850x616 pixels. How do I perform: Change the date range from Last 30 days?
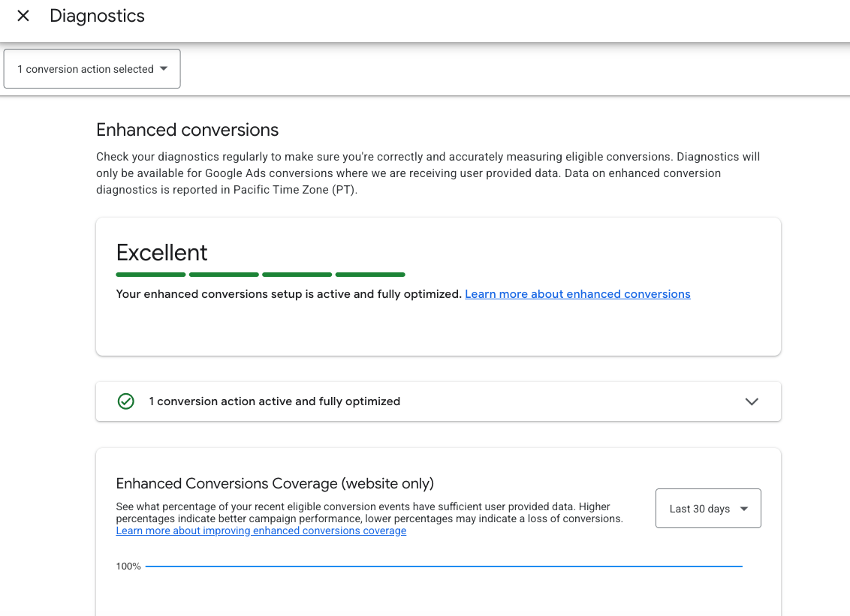coord(707,508)
